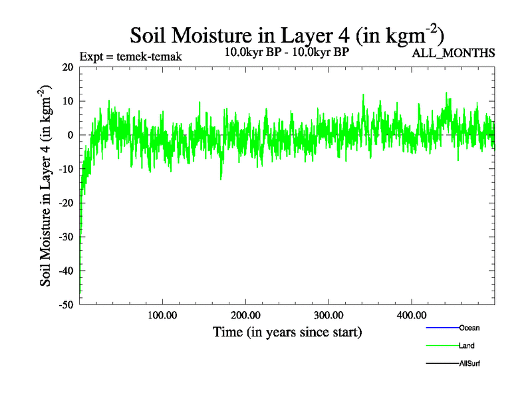Screen dimensions: 532x399
Task: Click the vertical Soil Moisture y-axis label
Action: click(x=47, y=186)
